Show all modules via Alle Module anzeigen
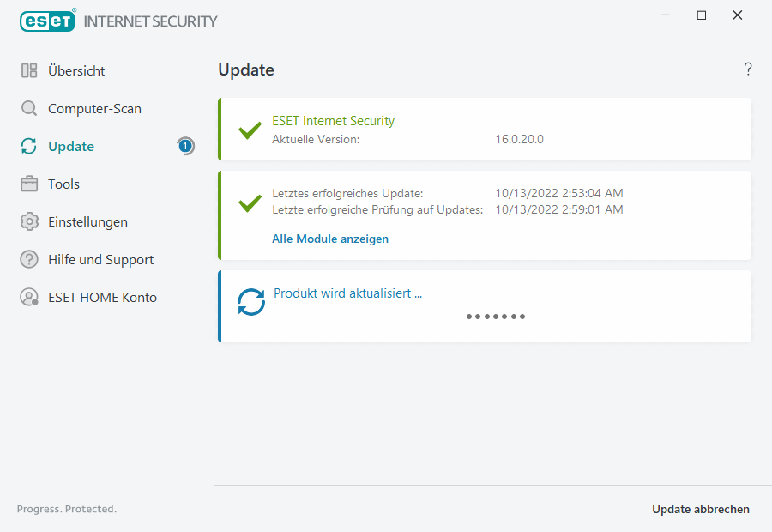The image size is (772, 532). click(330, 239)
